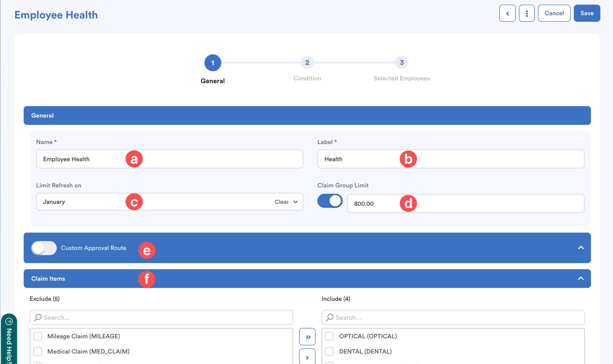Click the move-all double arrow icon
This screenshot has height=364, width=613.
tap(307, 337)
